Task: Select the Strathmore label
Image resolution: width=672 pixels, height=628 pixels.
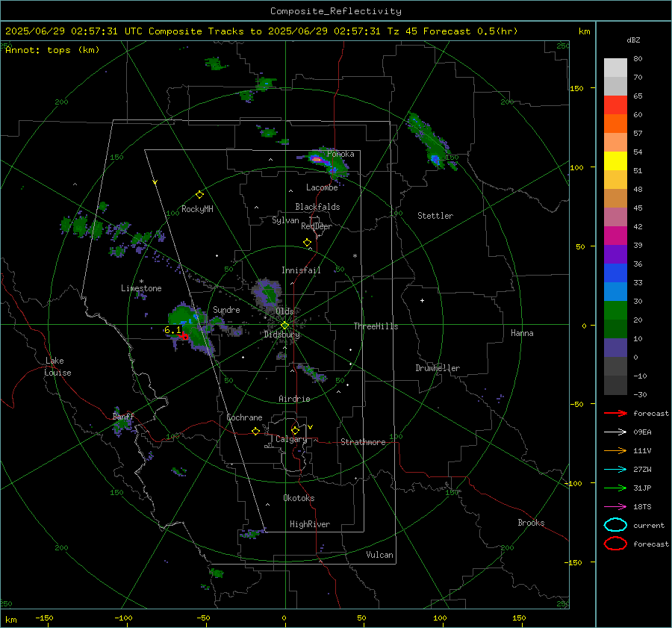Action: point(363,442)
